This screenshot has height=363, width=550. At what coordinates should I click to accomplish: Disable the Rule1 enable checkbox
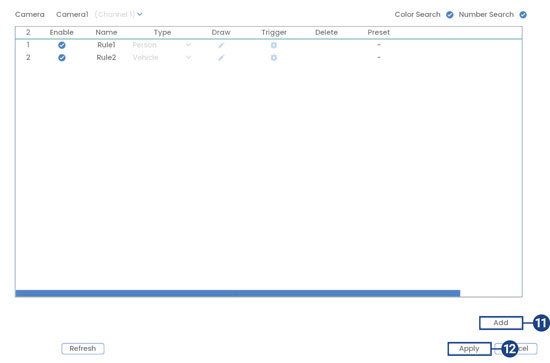62,45
